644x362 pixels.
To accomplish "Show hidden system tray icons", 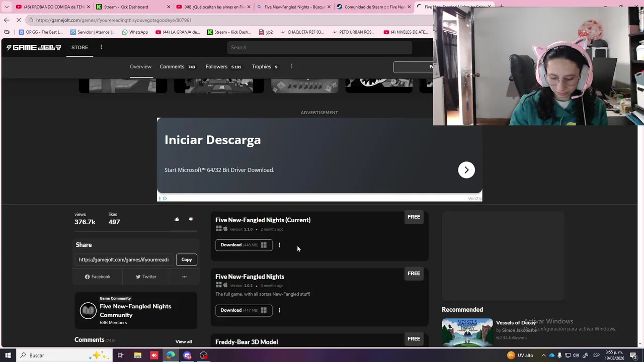I will [543, 355].
